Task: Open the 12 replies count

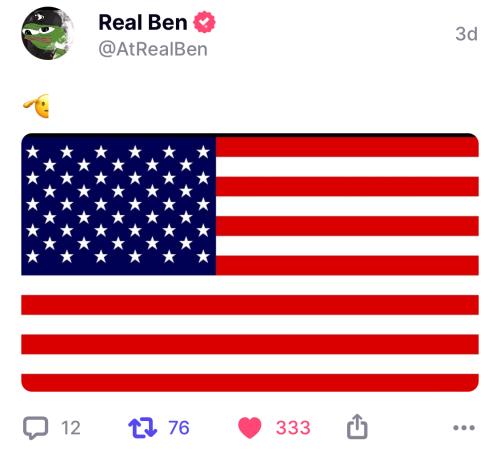Action: point(71,428)
